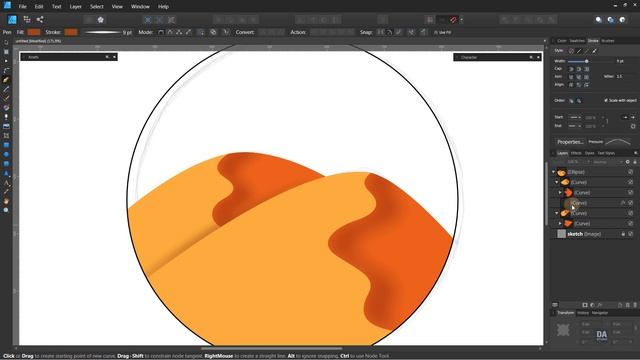
Task: Select Smart Mode in the context toolbar
Action: (x=170, y=32)
